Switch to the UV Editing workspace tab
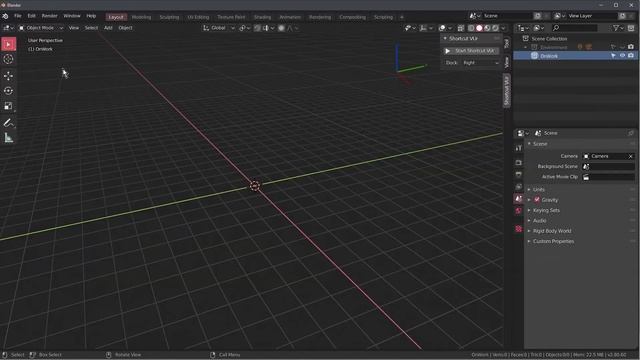The height and width of the screenshot is (360, 640). pos(198,17)
